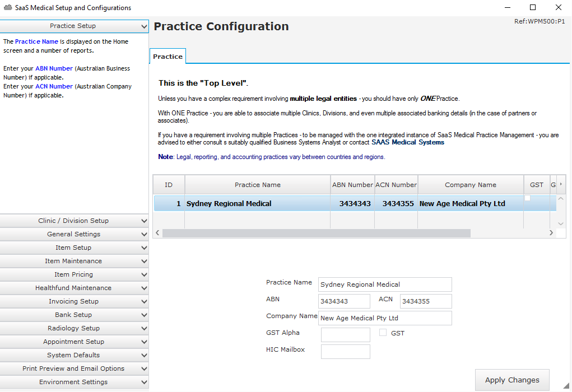Expand System Defaults section
572x392 pixels.
click(x=74, y=355)
